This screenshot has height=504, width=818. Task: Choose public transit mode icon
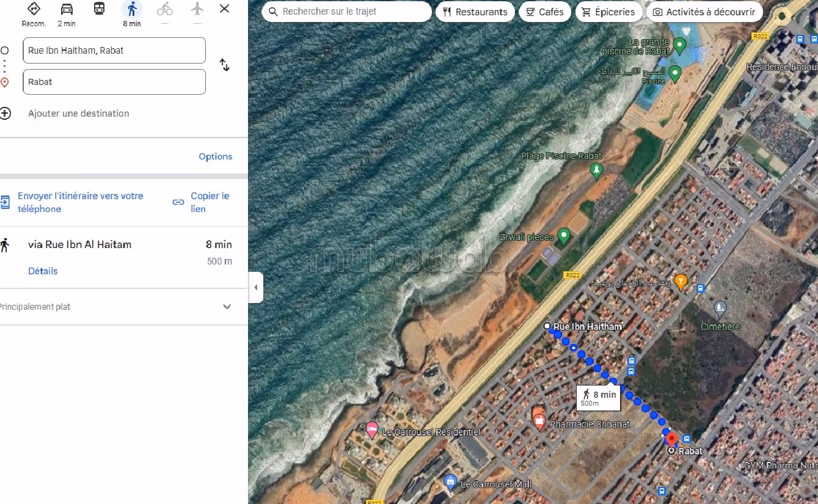[99, 9]
